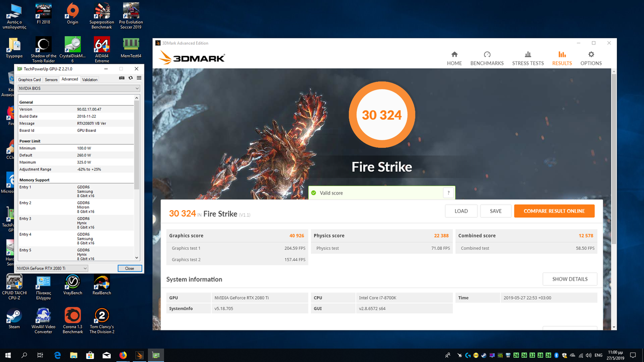
Task: Open the notification Action Center icon
Action: click(x=634, y=355)
